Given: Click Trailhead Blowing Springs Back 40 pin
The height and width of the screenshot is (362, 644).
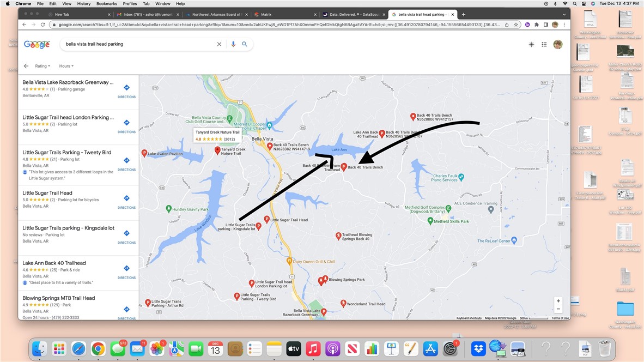Looking at the screenshot, I should (338, 236).
